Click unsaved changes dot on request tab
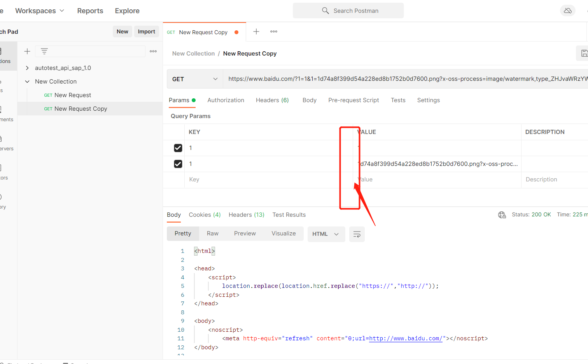This screenshot has height=364, width=588. (236, 32)
